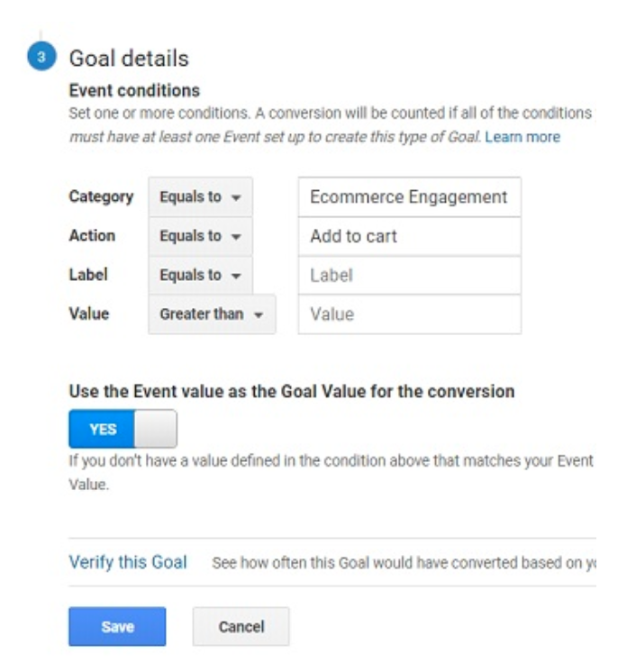Click the 'Goal details' heading

(130, 59)
